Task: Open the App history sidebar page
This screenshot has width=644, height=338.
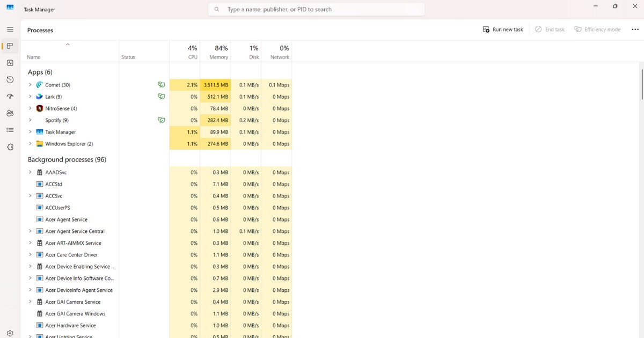Action: click(x=10, y=79)
